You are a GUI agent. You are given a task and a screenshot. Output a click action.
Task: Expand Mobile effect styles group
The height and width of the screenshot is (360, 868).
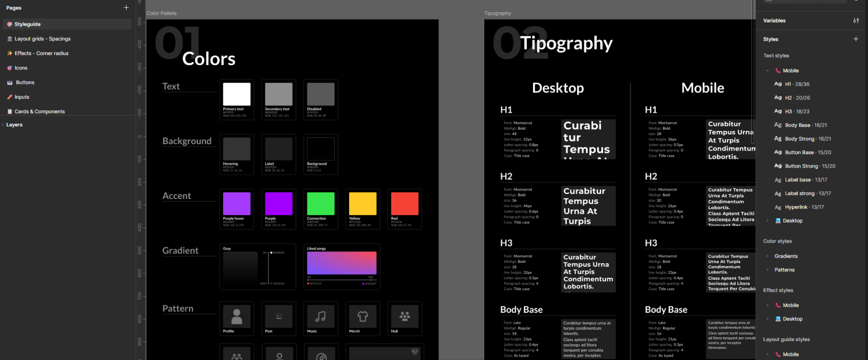pyautogui.click(x=767, y=305)
